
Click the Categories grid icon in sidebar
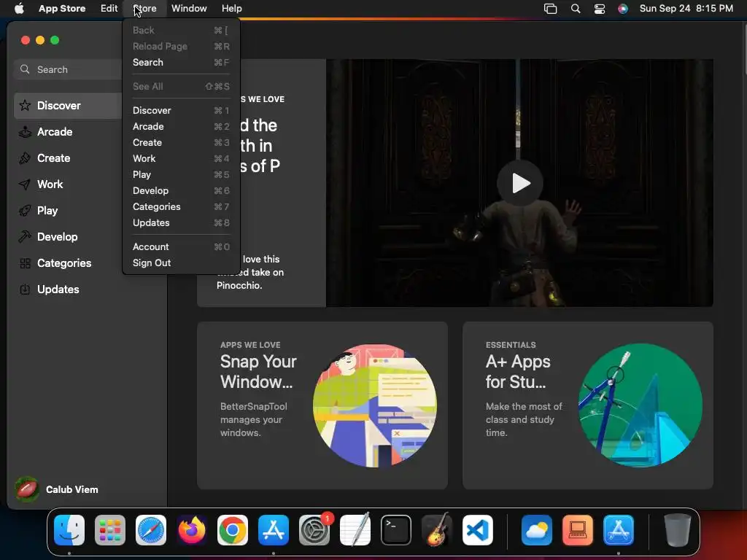25,263
